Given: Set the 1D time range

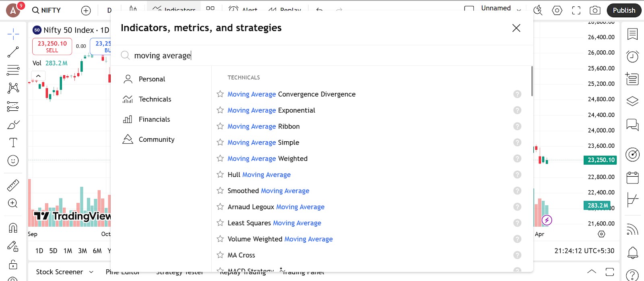Looking at the screenshot, I should tap(39, 251).
